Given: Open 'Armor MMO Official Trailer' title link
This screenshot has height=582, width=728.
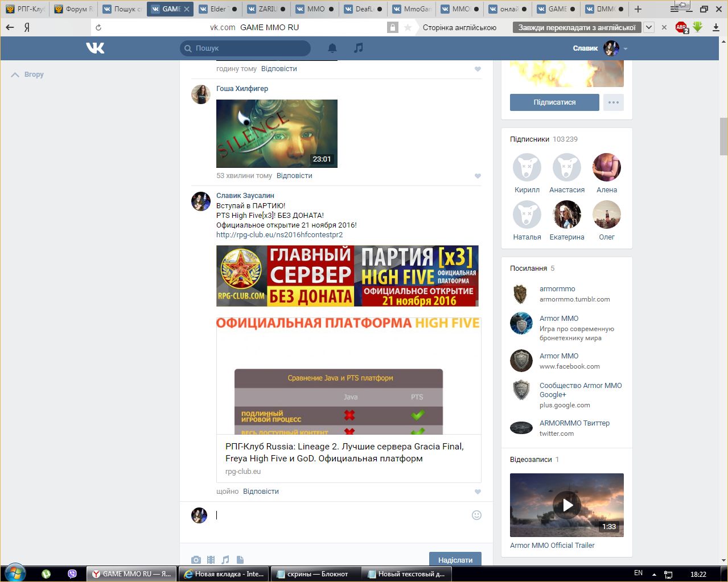Looking at the screenshot, I should 552,545.
